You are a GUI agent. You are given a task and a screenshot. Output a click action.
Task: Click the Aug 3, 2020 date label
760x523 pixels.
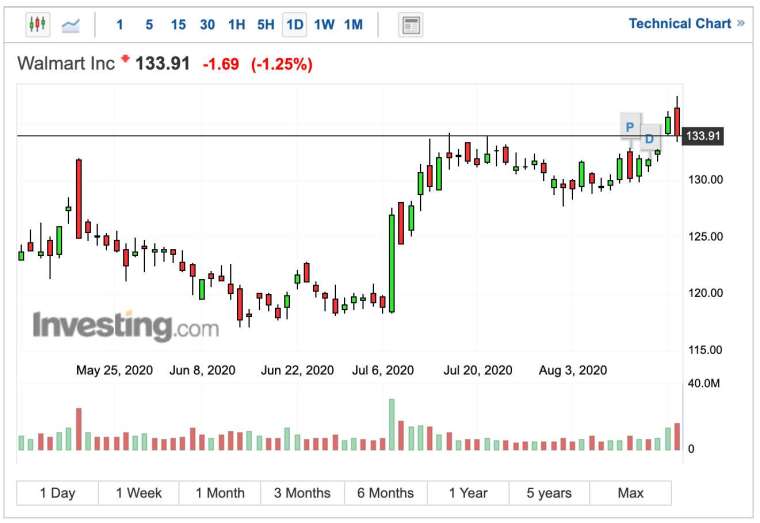573,370
